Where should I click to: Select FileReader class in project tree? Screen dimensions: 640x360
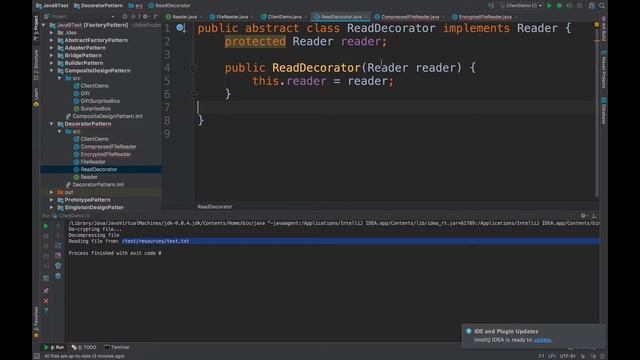(x=93, y=162)
